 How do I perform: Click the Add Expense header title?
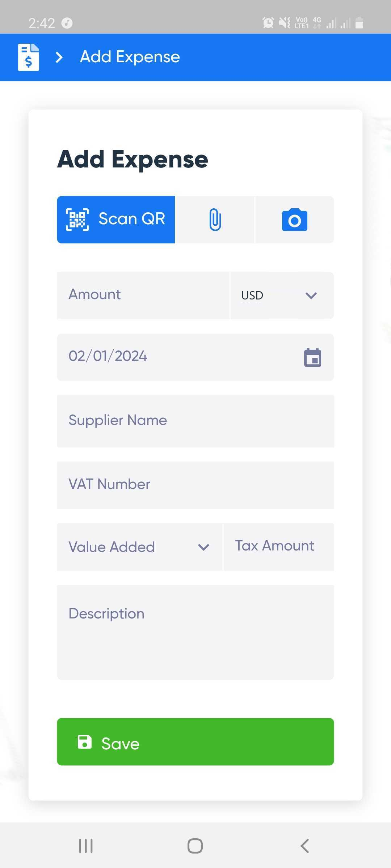[130, 57]
